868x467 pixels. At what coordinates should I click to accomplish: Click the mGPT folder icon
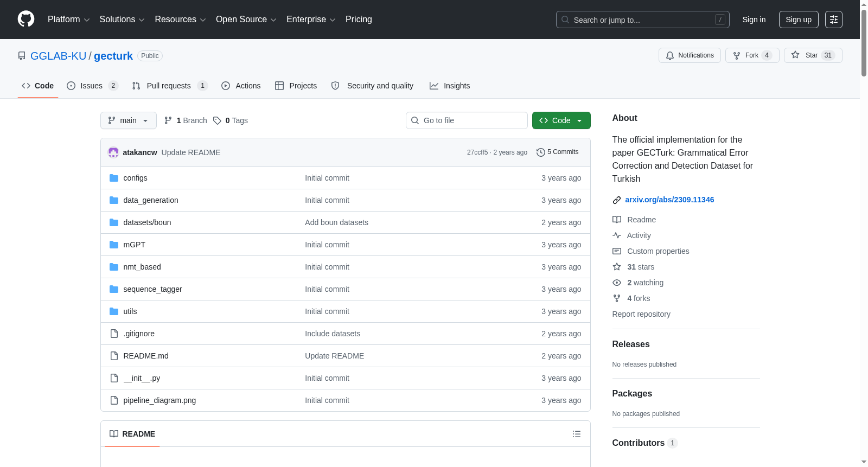[114, 245]
